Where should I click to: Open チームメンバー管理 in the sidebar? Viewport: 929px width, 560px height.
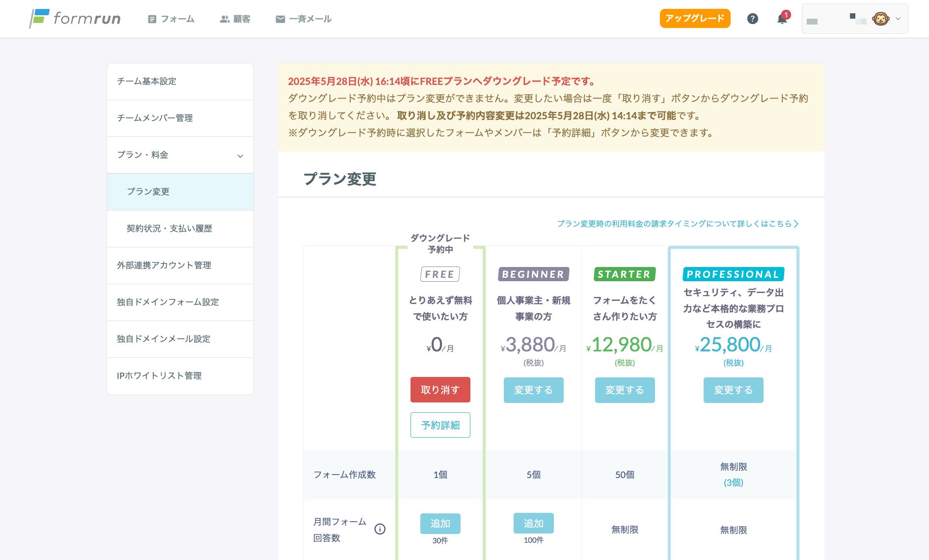pyautogui.click(x=155, y=118)
